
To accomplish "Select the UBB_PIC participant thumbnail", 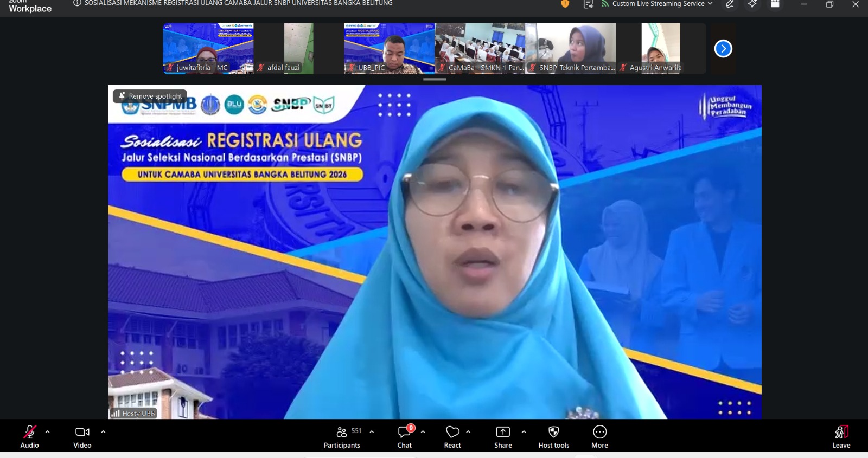I will pos(389,48).
